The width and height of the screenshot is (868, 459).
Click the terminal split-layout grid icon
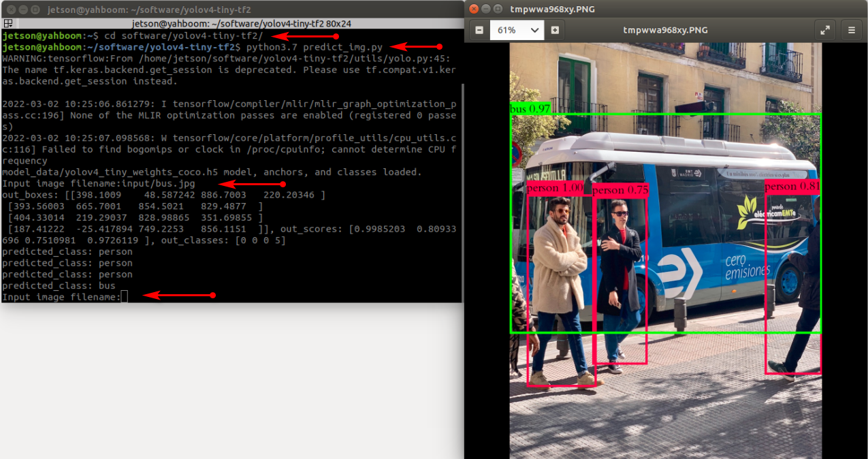8,23
